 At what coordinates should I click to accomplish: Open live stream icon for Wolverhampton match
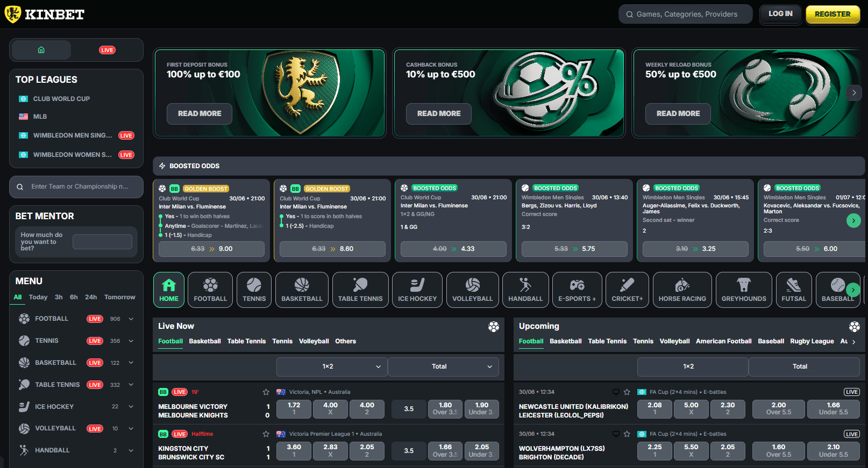[x=616, y=434]
